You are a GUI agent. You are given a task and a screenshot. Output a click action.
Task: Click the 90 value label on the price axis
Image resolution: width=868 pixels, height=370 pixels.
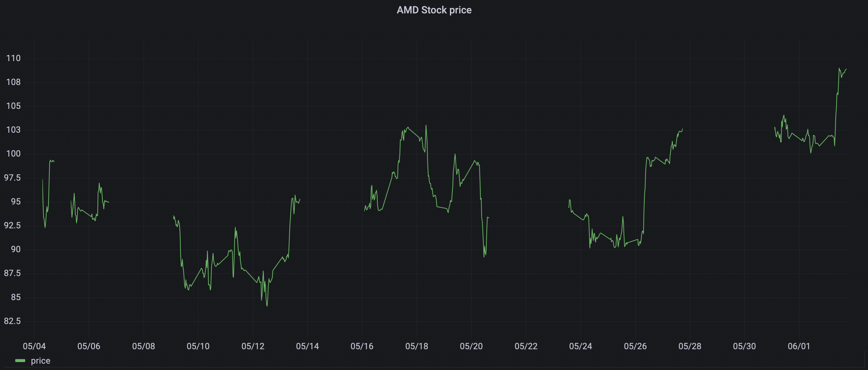tap(16, 249)
